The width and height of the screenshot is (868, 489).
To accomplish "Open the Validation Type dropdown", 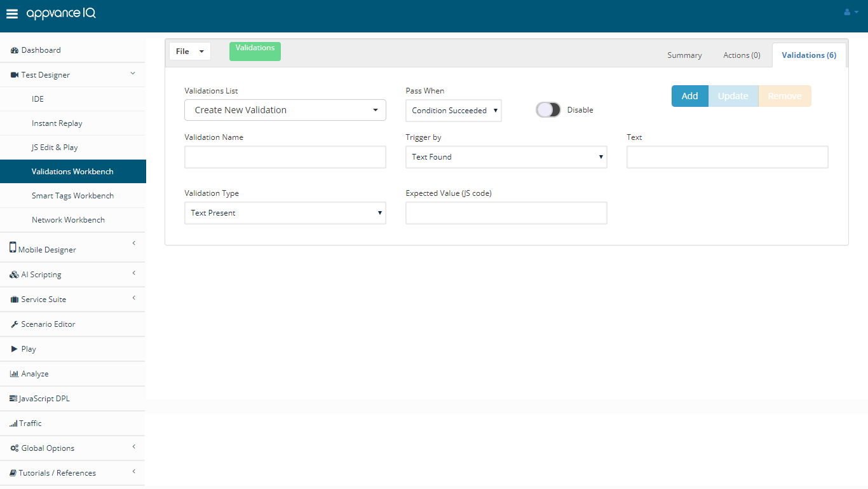I will point(285,213).
